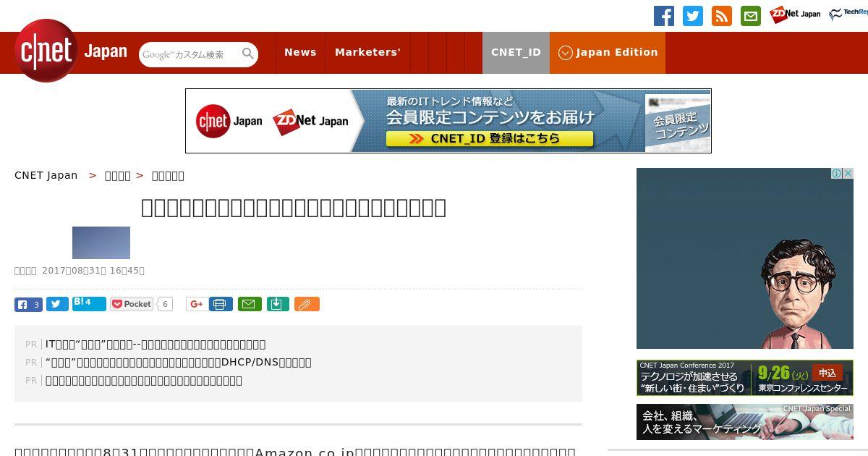Email the article using the green share button
Image resolution: width=868 pixels, height=456 pixels.
click(x=250, y=304)
